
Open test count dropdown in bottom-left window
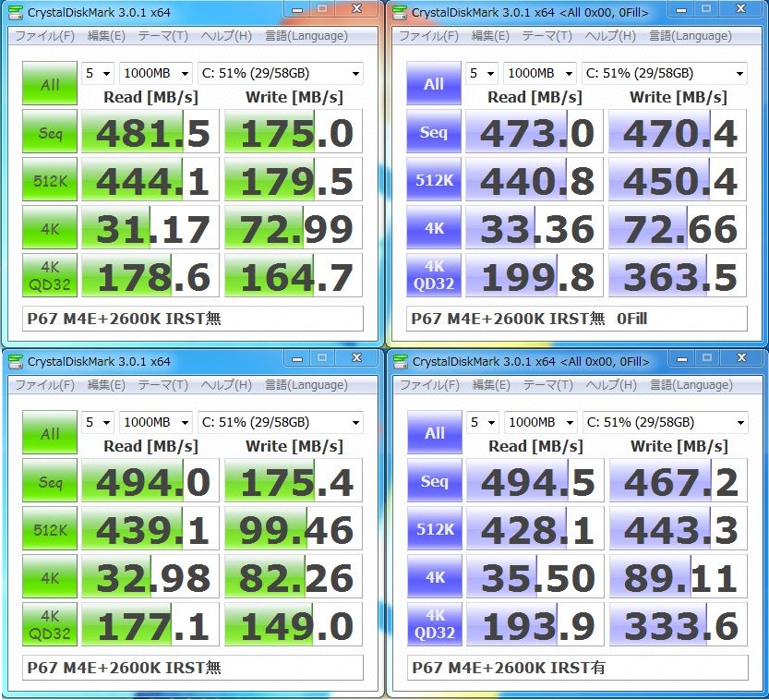(x=98, y=422)
